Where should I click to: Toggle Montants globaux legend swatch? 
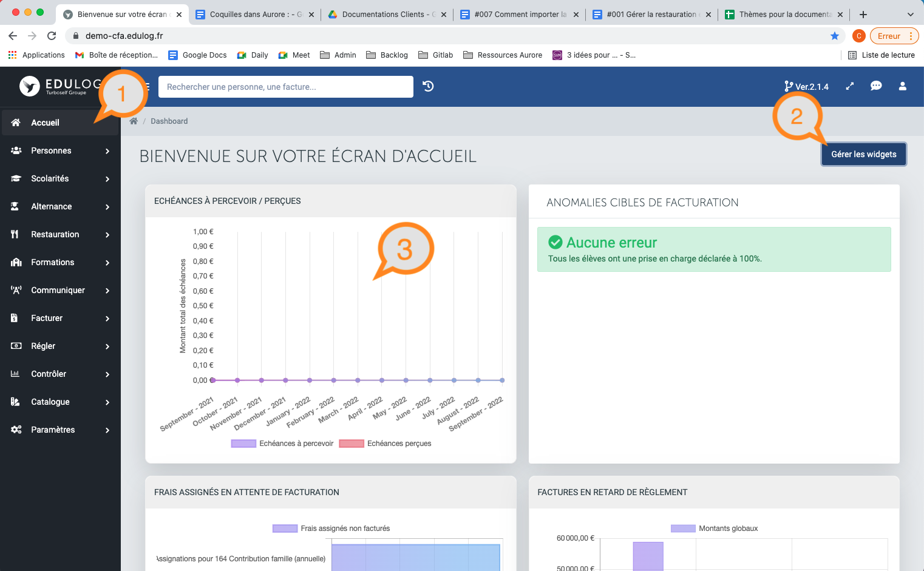pyautogui.click(x=683, y=529)
